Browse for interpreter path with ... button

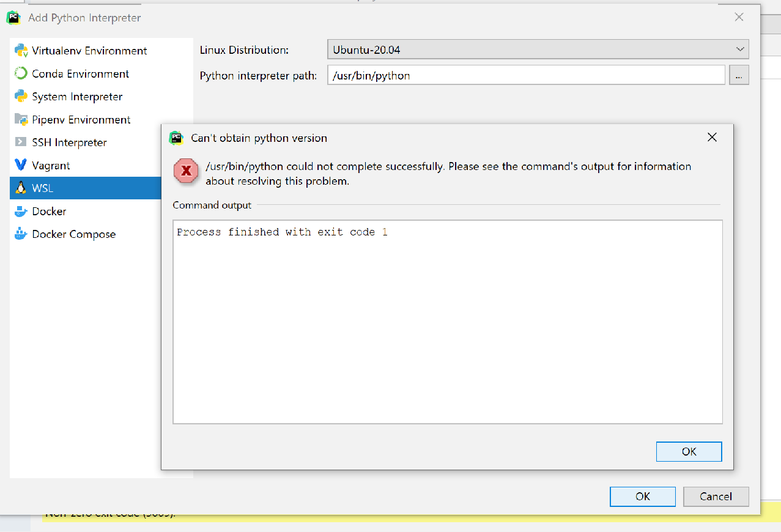739,76
